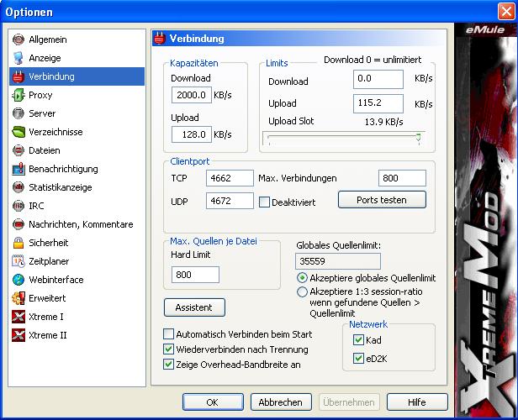Click the Nachrichten, Kommentare icon

(x=18, y=224)
